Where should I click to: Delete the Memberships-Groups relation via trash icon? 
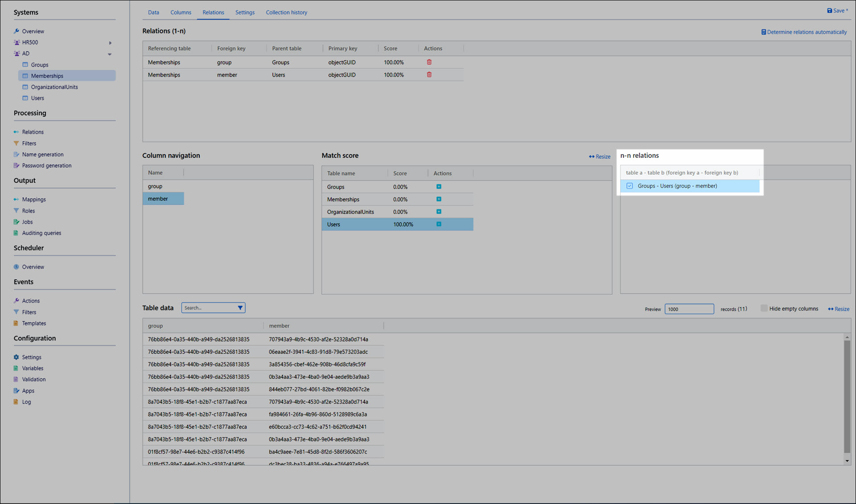tap(429, 62)
